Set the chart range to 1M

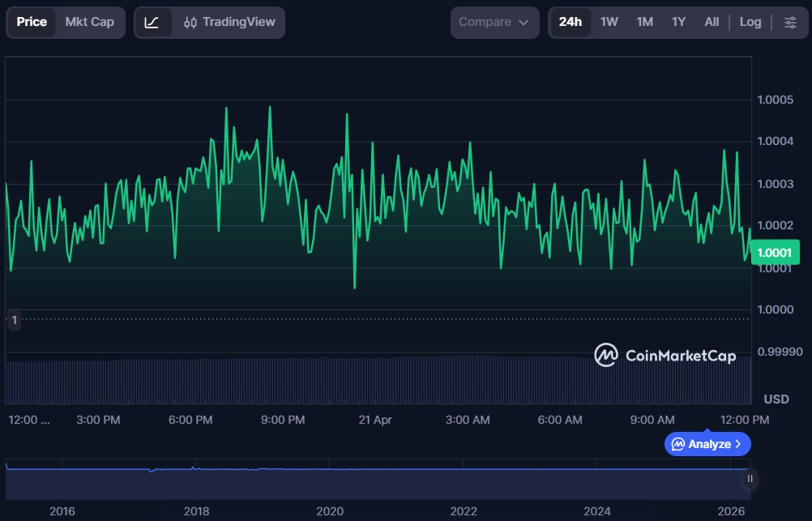[644, 22]
